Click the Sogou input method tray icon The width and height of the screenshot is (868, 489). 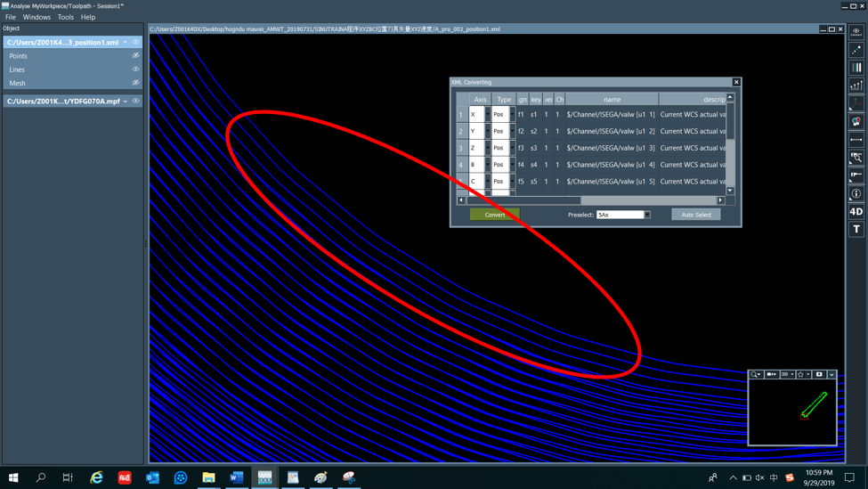pos(790,477)
